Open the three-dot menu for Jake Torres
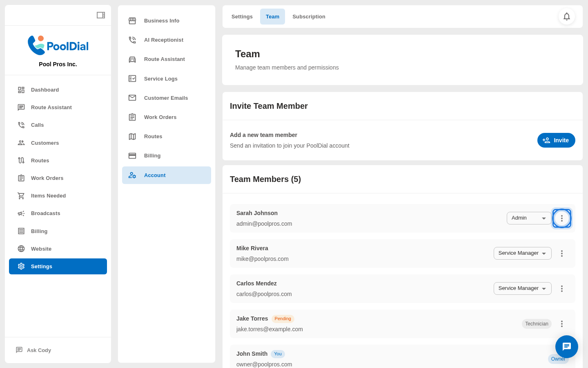 tap(562, 323)
